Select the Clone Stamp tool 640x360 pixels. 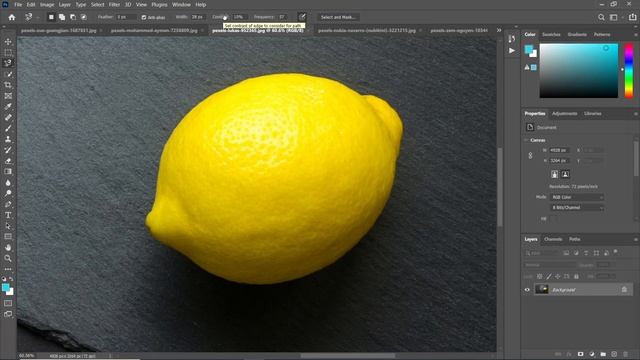(8, 139)
